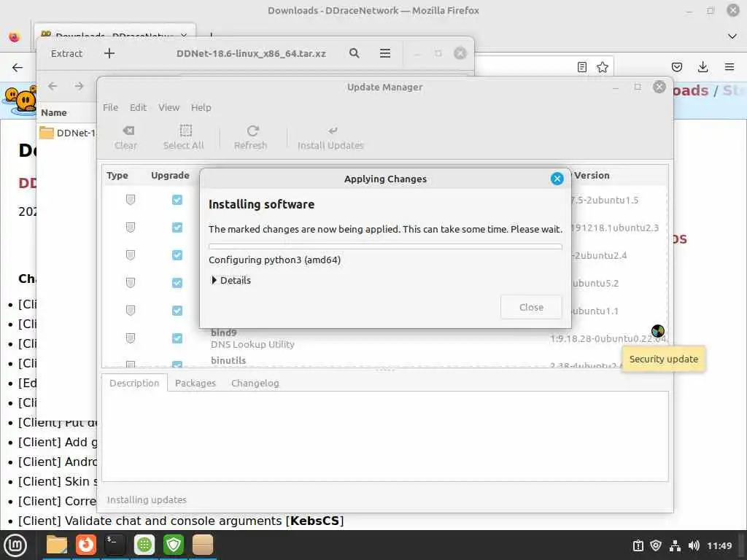Close the Applying Changes dialog with blue X
The height and width of the screenshot is (560, 747).
pos(557,179)
